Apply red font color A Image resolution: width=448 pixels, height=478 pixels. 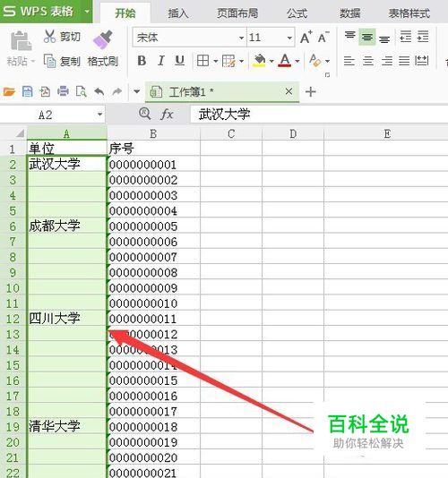tap(285, 61)
